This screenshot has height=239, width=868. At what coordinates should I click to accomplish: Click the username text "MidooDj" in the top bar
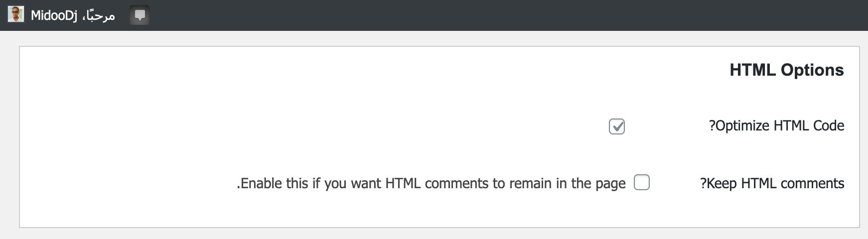pos(54,16)
